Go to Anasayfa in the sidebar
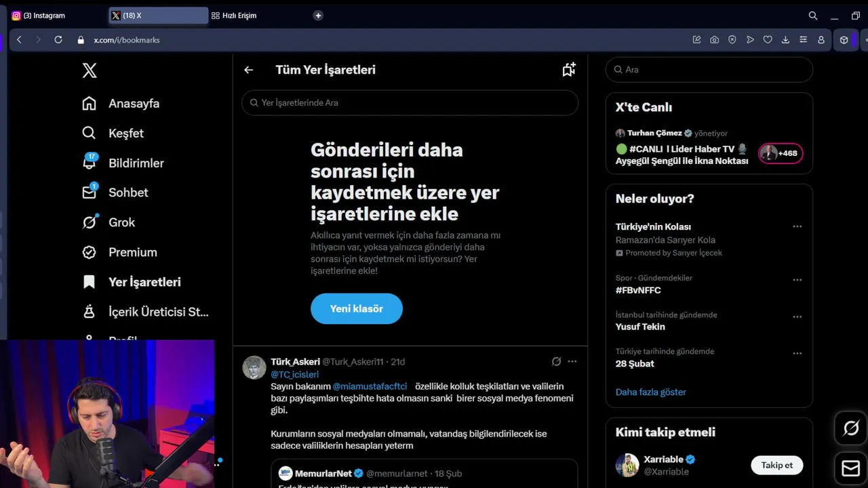The image size is (868, 488). (x=121, y=104)
